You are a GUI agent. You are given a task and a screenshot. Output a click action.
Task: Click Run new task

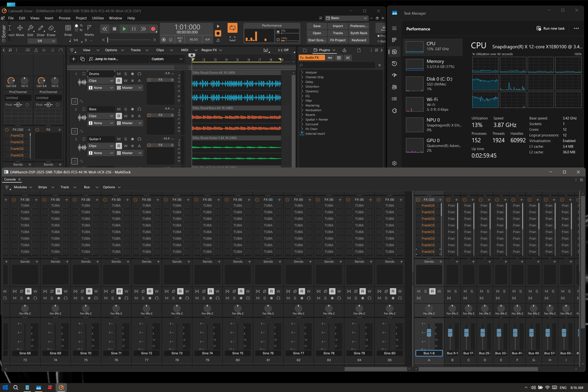click(x=551, y=28)
